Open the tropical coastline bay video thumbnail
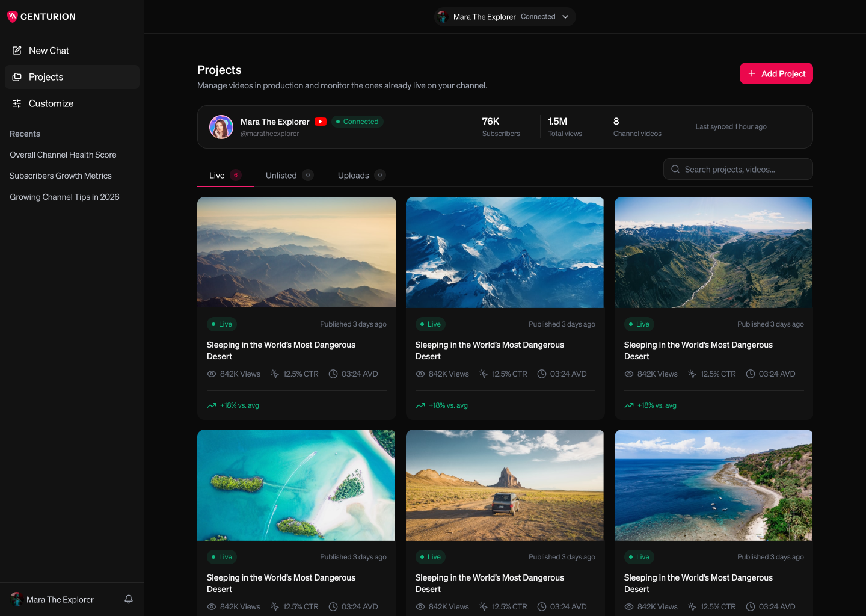 point(713,485)
